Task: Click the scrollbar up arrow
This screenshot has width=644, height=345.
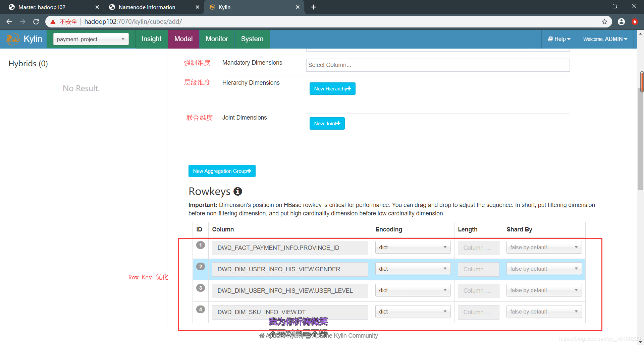Action: point(640,34)
